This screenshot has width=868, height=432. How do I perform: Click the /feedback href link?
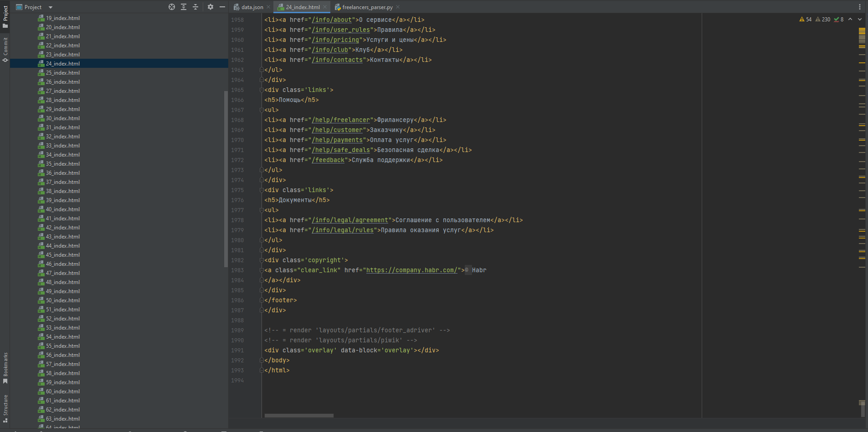pyautogui.click(x=328, y=160)
